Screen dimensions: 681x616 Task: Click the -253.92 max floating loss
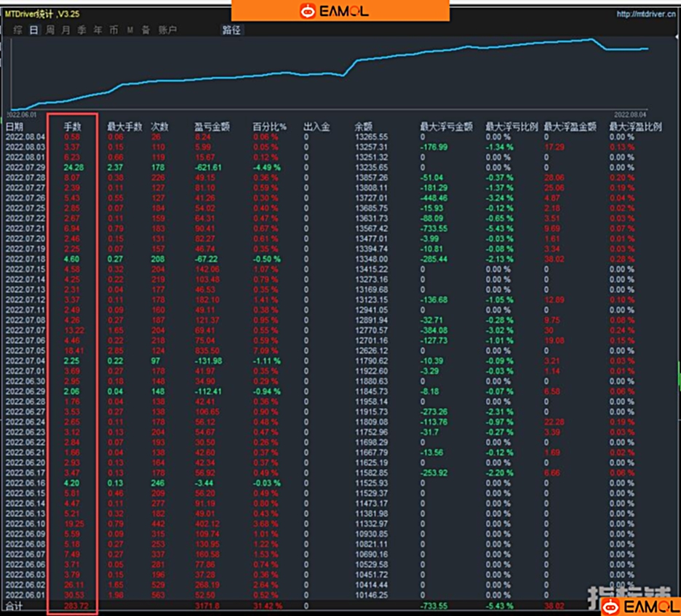[435, 473]
